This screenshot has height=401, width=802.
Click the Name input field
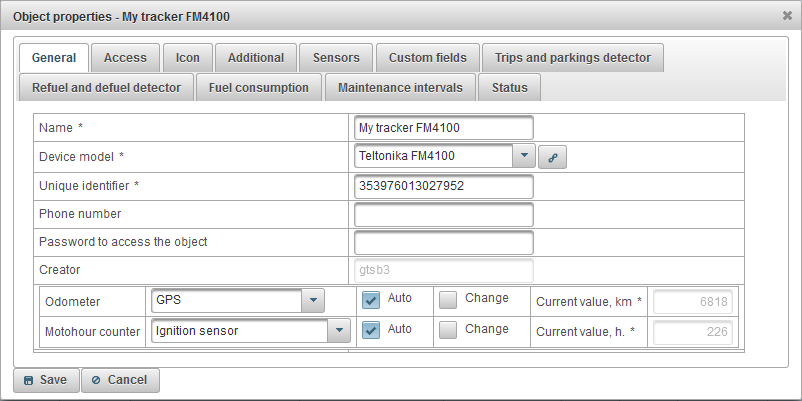443,128
